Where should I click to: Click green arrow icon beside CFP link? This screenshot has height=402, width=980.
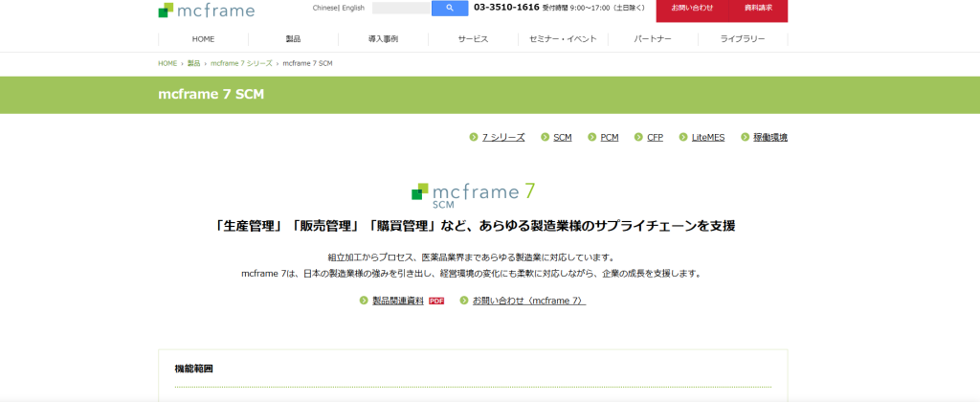point(638,138)
